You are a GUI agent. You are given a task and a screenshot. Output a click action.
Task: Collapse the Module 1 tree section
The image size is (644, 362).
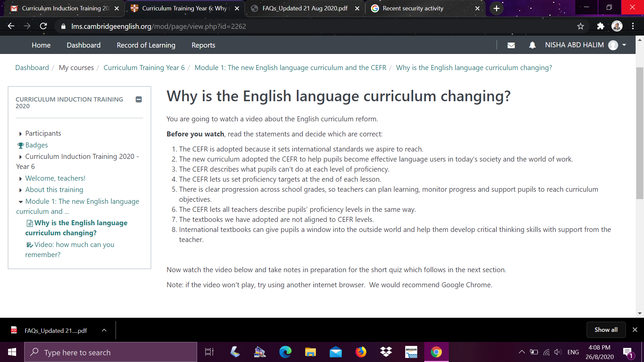tap(20, 202)
